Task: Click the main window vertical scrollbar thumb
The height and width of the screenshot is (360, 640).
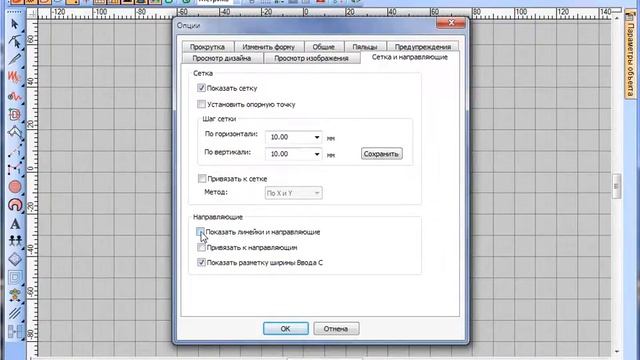Action: 616,186
